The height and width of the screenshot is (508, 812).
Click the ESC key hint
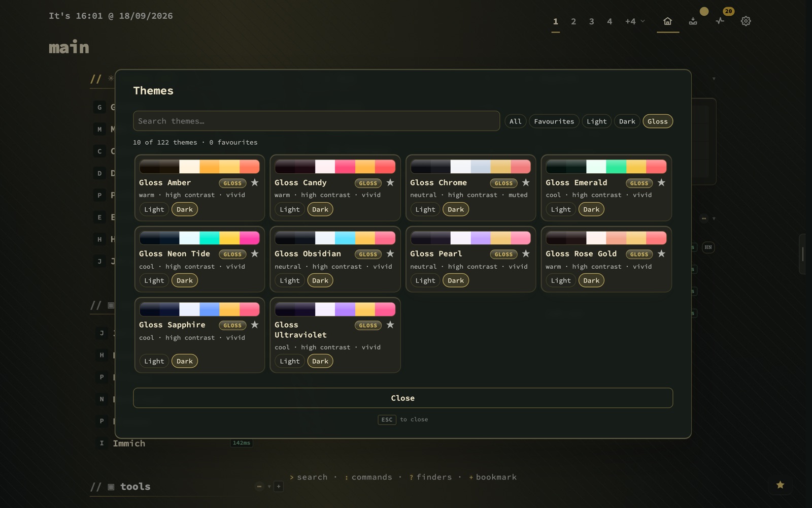point(387,420)
